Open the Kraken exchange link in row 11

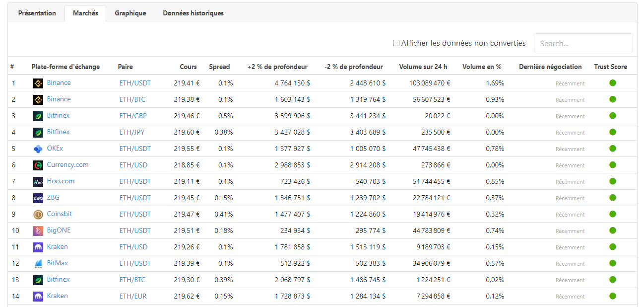[57, 247]
